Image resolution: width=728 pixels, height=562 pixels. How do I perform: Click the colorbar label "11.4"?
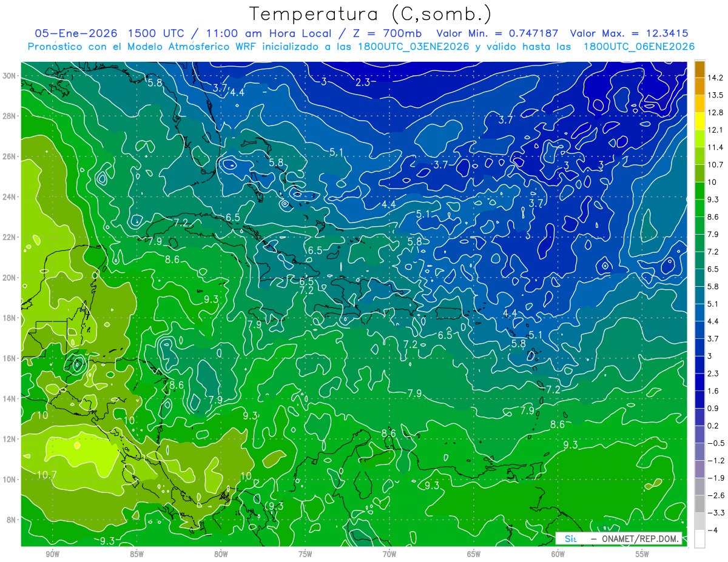click(x=715, y=147)
